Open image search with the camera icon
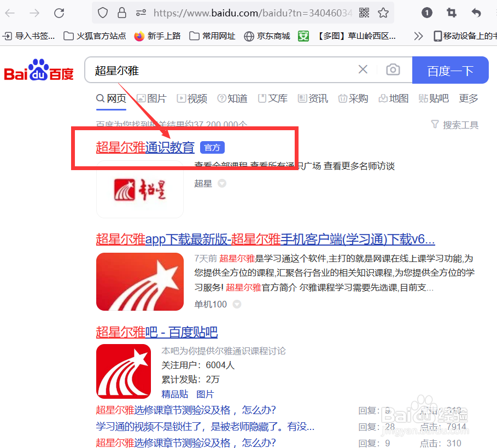This screenshot has width=497, height=448. [x=393, y=69]
